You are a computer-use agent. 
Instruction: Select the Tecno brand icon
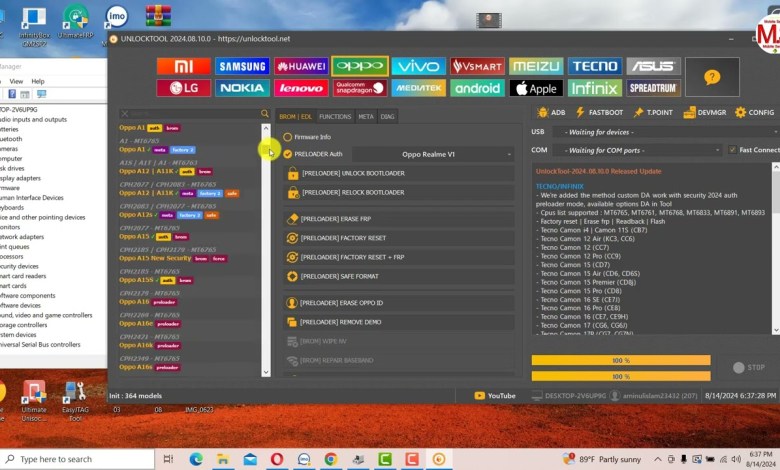[594, 66]
